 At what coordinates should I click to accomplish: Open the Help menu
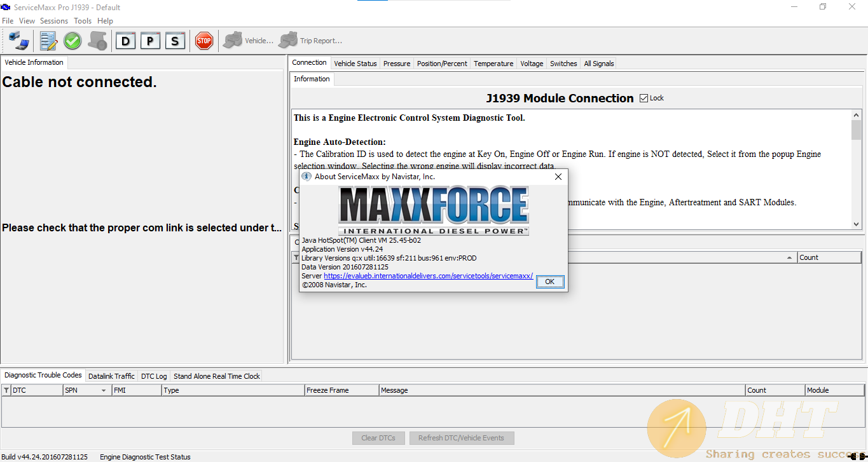[x=105, y=21]
